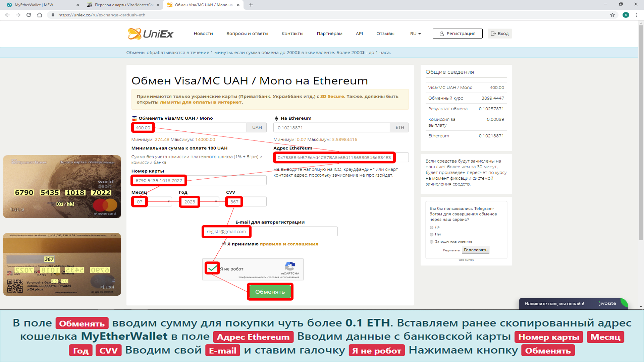
Task: Expand the RU language dropdown
Action: point(415,34)
